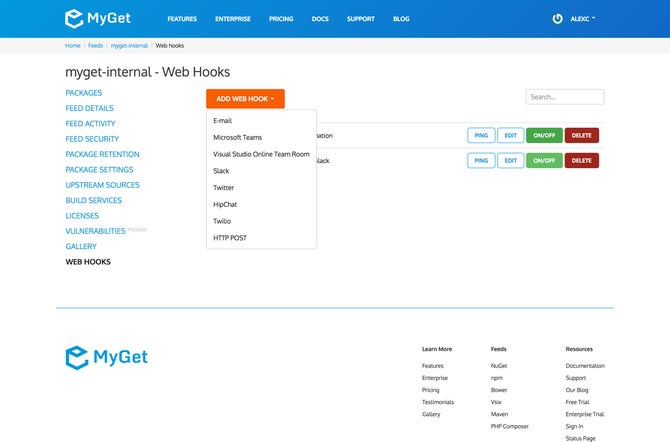Click the power icon next to ALEXC
The height and width of the screenshot is (442, 670).
557,18
